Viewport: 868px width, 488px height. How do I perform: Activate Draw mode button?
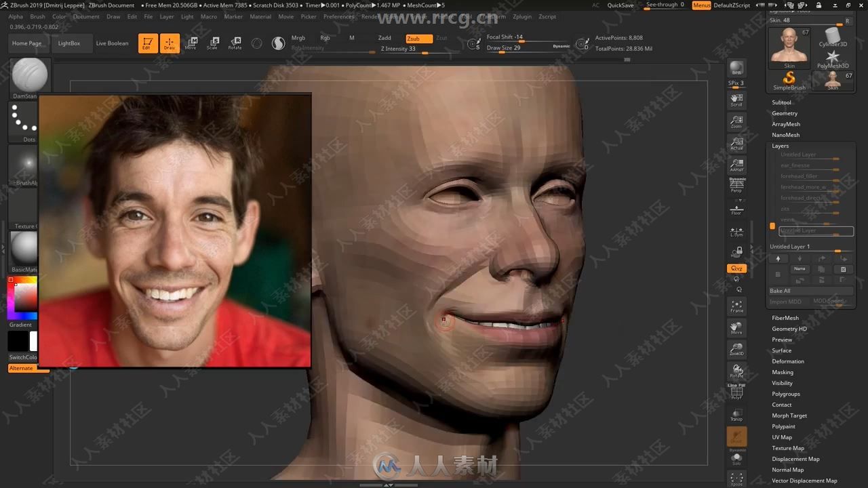(x=170, y=43)
